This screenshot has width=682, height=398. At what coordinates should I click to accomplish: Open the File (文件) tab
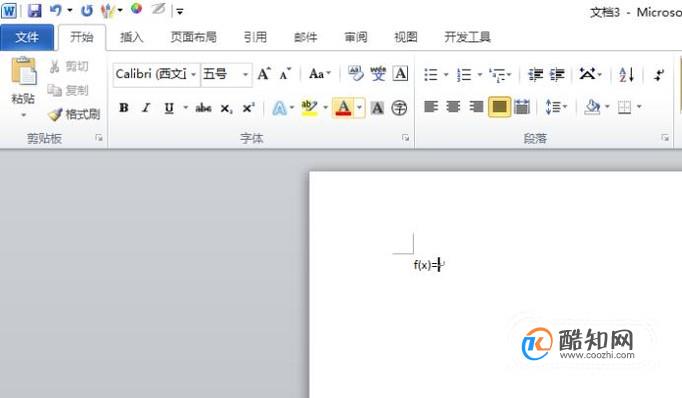click(27, 37)
